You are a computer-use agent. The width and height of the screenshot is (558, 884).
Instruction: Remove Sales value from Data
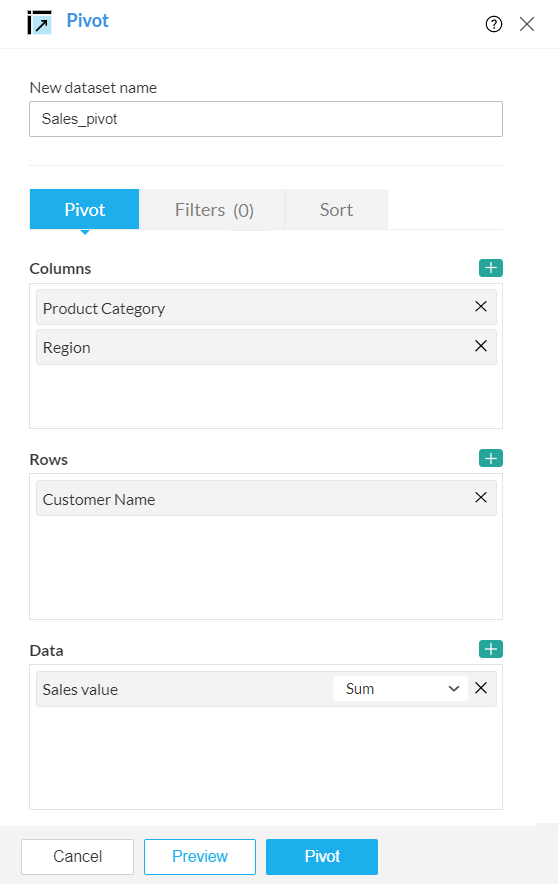tap(481, 688)
